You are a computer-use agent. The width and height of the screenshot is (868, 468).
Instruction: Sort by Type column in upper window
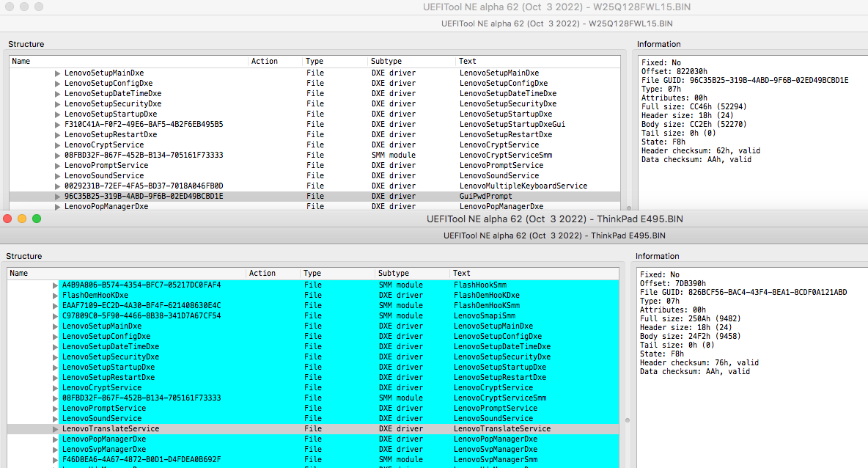(x=335, y=62)
